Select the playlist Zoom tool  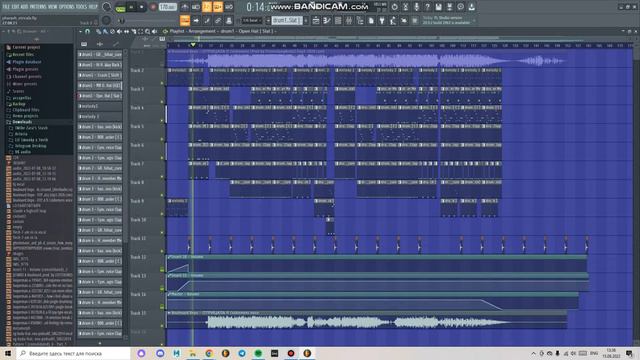pos(147,31)
